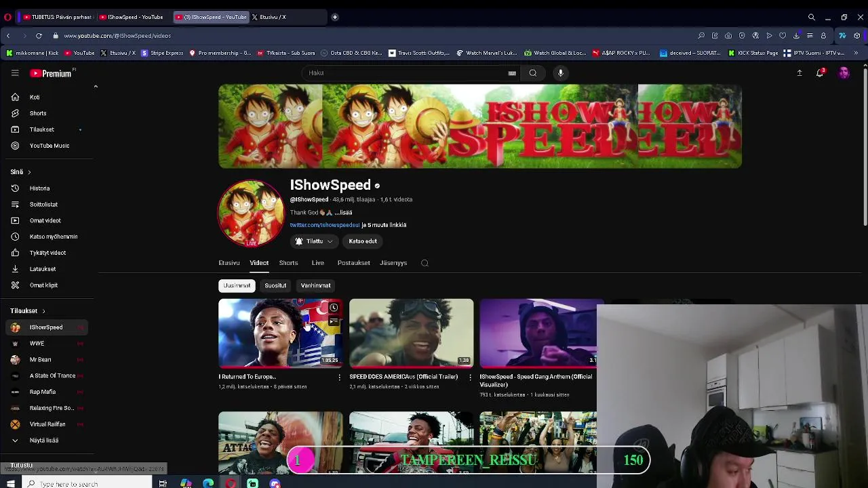Open Opera browser menu icon
Image resolution: width=868 pixels, height=488 pixels.
(x=7, y=17)
